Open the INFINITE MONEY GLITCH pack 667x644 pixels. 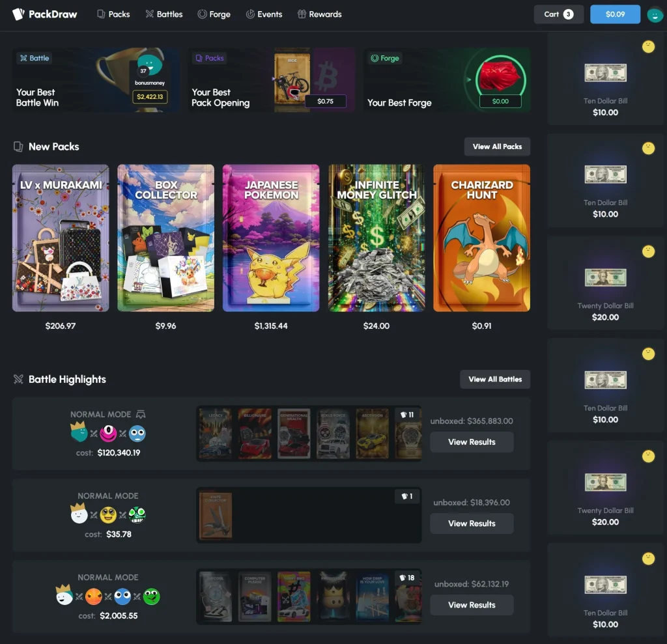pyautogui.click(x=376, y=238)
